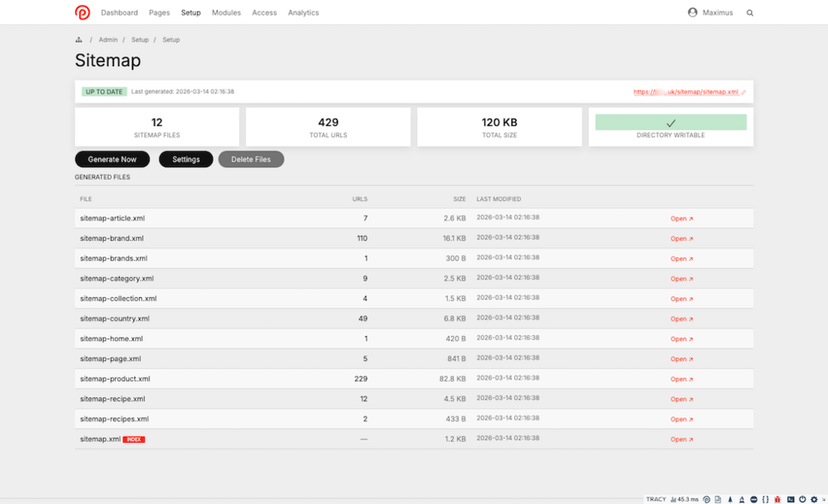Open the Analytics menu
The image size is (828, 504).
[303, 12]
